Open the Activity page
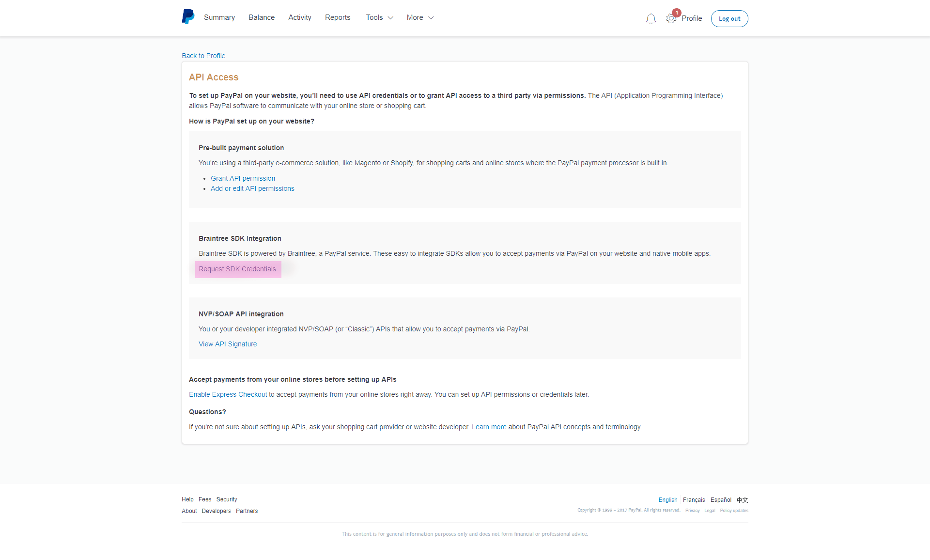Image resolution: width=930 pixels, height=560 pixels. (300, 17)
